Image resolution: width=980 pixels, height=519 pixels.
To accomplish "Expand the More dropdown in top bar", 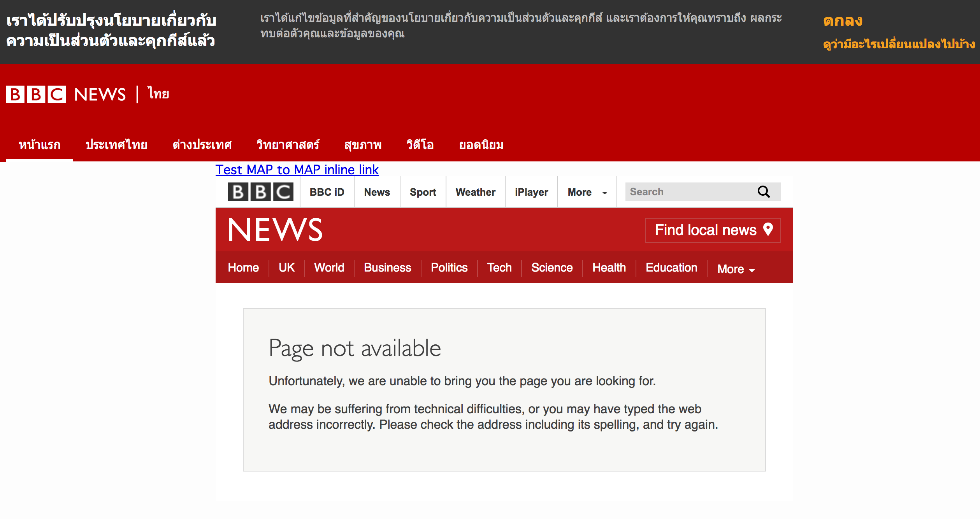I will pyautogui.click(x=587, y=192).
